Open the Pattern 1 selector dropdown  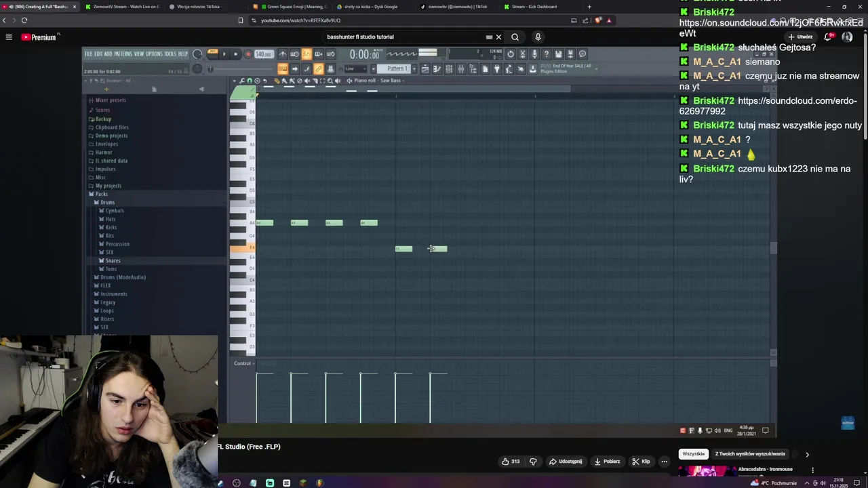click(x=393, y=68)
